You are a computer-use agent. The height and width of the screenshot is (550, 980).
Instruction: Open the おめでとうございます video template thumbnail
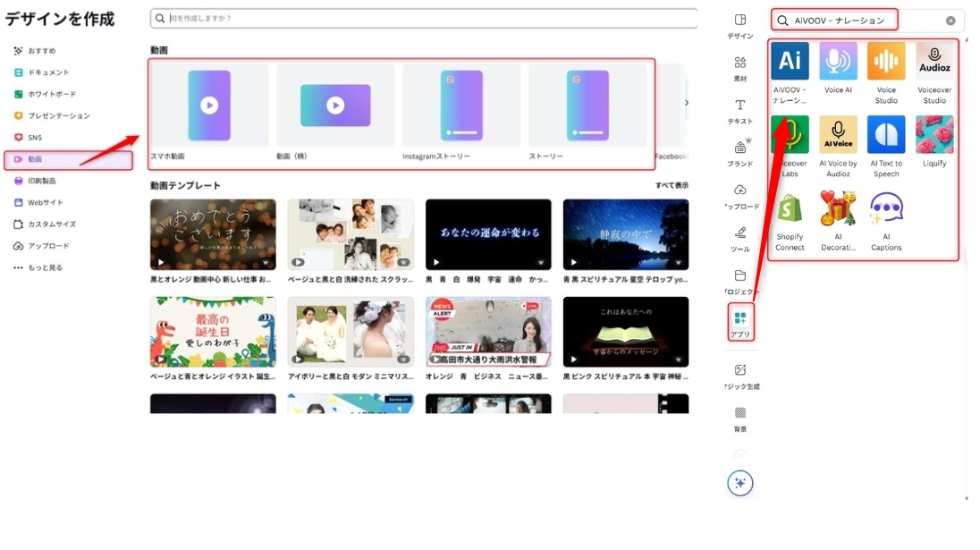point(213,234)
